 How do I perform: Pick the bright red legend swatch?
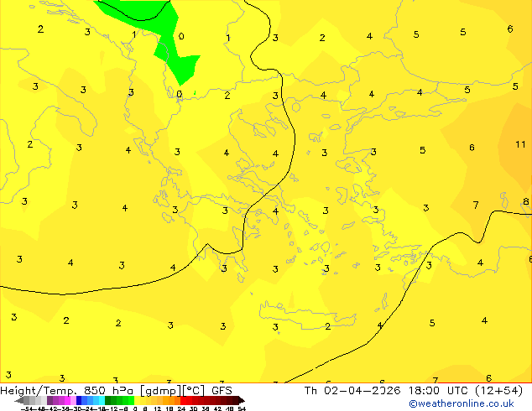coord(183,400)
